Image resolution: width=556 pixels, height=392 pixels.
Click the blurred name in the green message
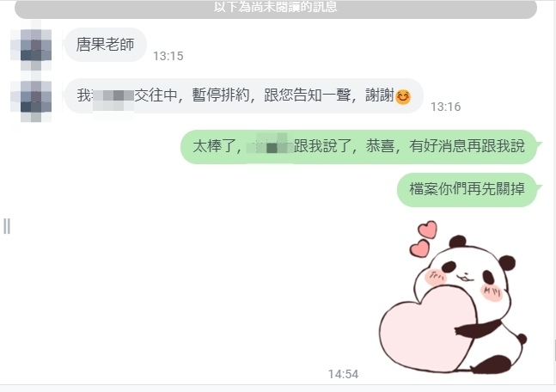click(x=270, y=145)
